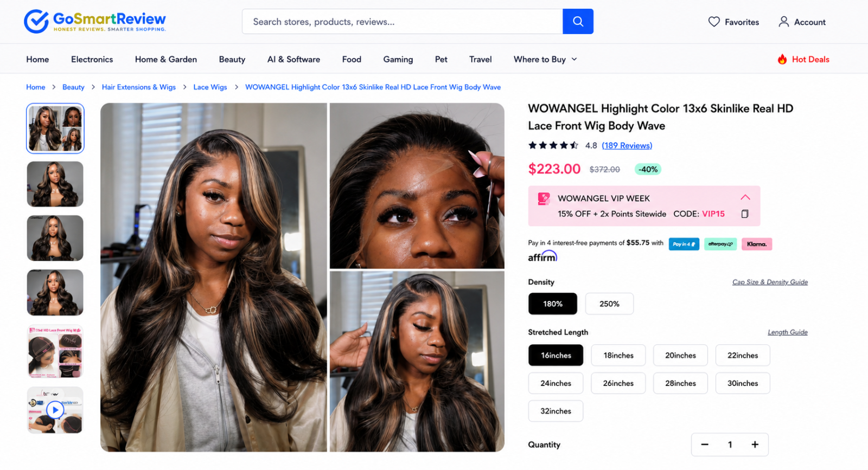Choose 28inches stretched length
This screenshot has width=868, height=470.
[x=680, y=383]
